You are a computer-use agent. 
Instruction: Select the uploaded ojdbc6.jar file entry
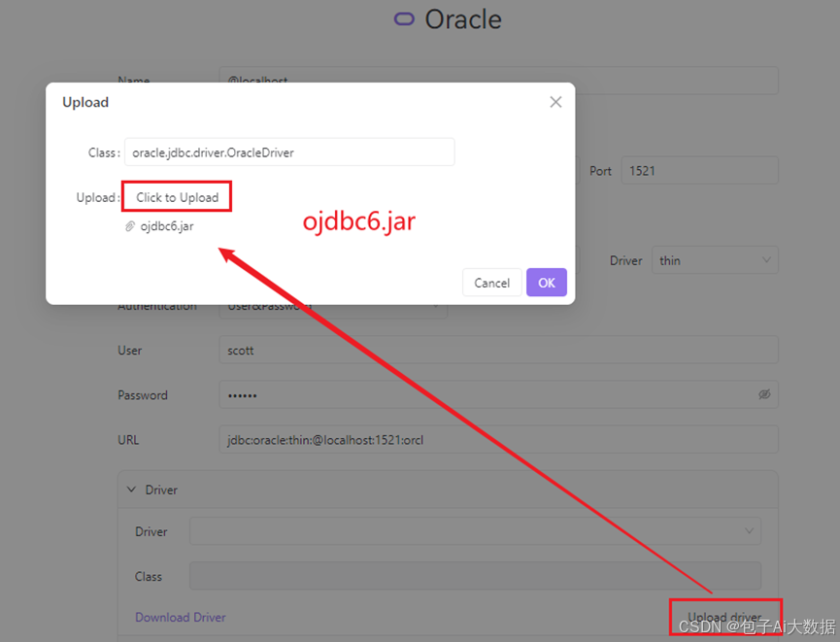[x=167, y=226]
